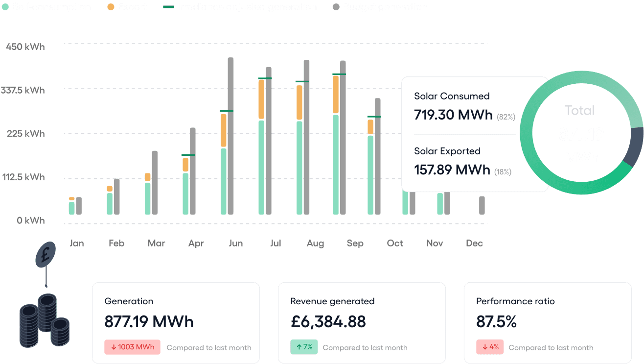Click the (18%) percentage text
Image resolution: width=644 pixels, height=364 pixels.
coord(503,172)
